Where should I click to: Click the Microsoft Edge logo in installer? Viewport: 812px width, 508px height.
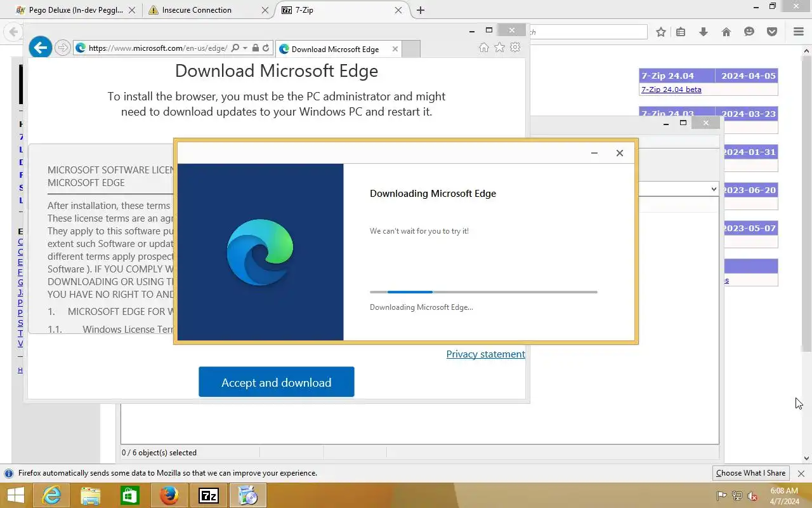260,252
